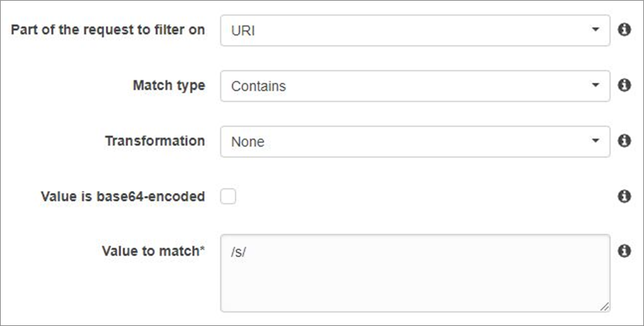
Task: Show info for the Match type field
Action: coord(624,85)
